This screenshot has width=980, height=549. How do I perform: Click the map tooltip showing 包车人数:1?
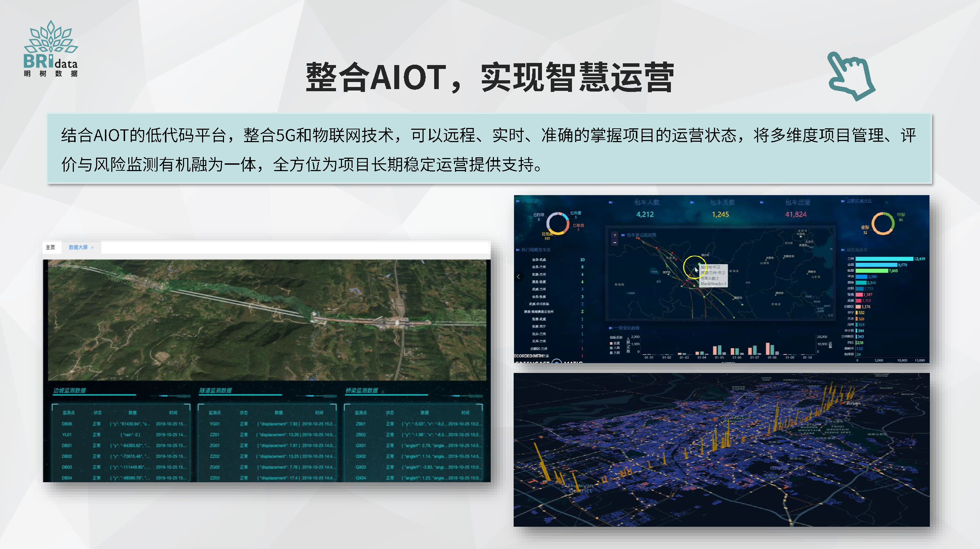point(713,276)
